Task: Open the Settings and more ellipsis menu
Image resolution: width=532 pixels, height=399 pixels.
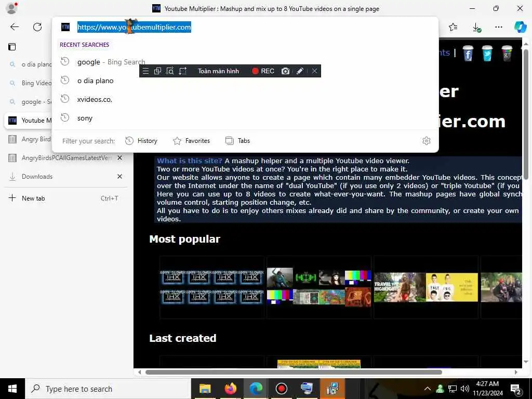Action: (498, 27)
